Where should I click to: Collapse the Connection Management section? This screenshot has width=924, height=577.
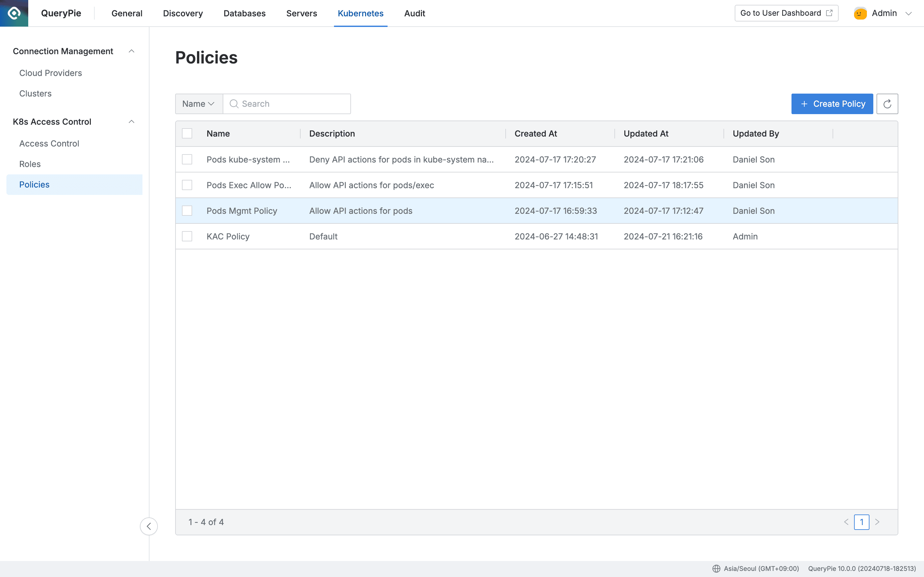coord(132,51)
